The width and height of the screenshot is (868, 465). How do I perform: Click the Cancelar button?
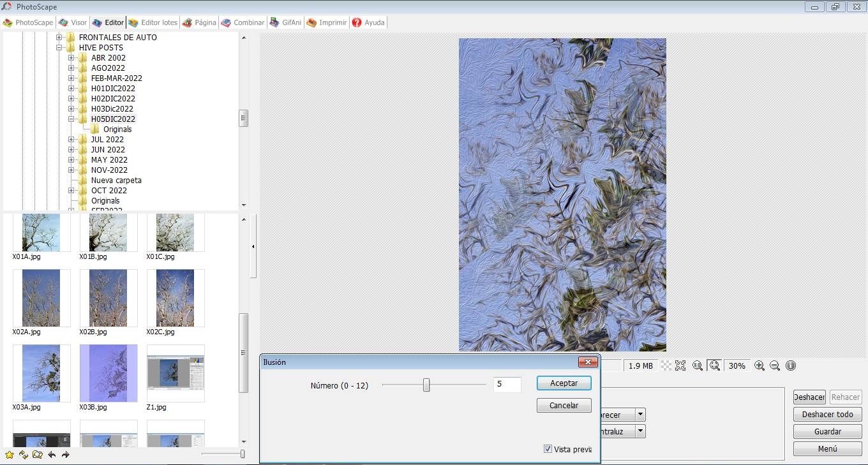coord(564,405)
